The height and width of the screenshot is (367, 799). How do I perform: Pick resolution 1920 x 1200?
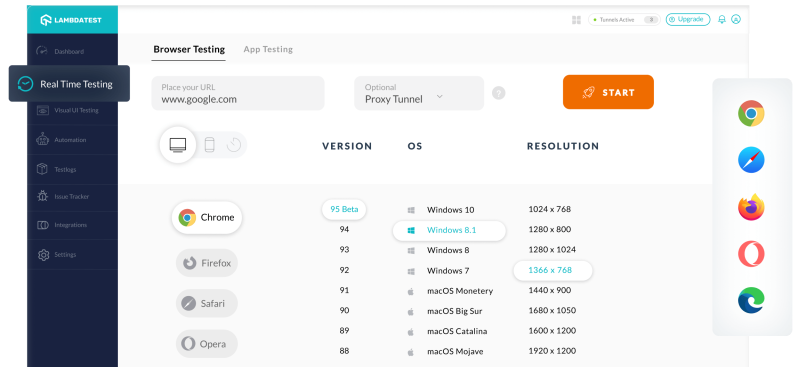coord(552,351)
